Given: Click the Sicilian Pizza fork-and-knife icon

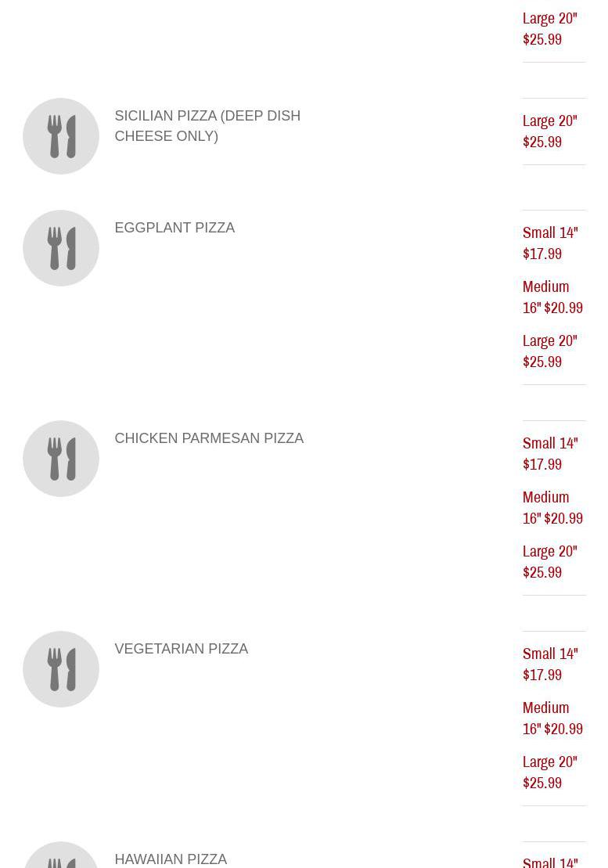Looking at the screenshot, I should (61, 136).
